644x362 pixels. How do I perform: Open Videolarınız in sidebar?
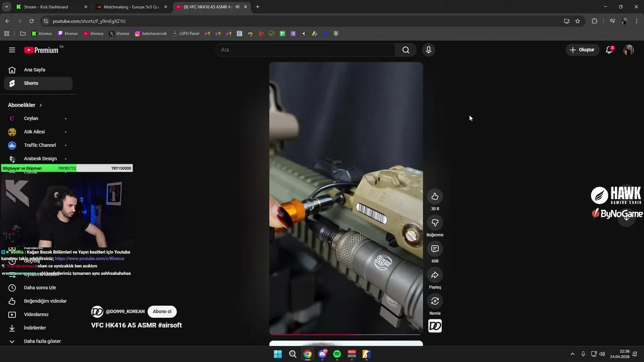point(38,315)
